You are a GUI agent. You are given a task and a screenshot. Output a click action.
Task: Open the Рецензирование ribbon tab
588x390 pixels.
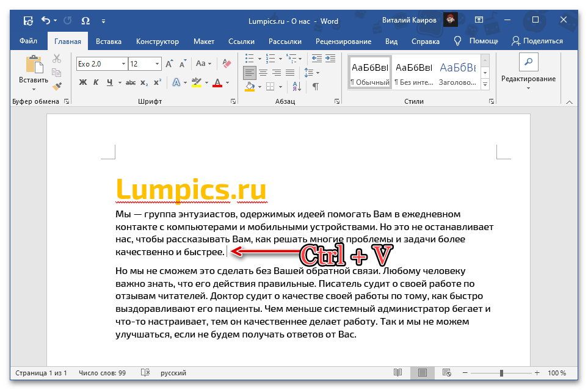(x=343, y=42)
